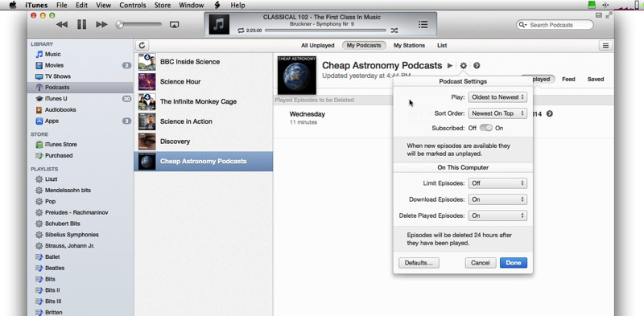Screen dimensions: 644x316
Task: Open the Store menu
Action: pyautogui.click(x=163, y=6)
